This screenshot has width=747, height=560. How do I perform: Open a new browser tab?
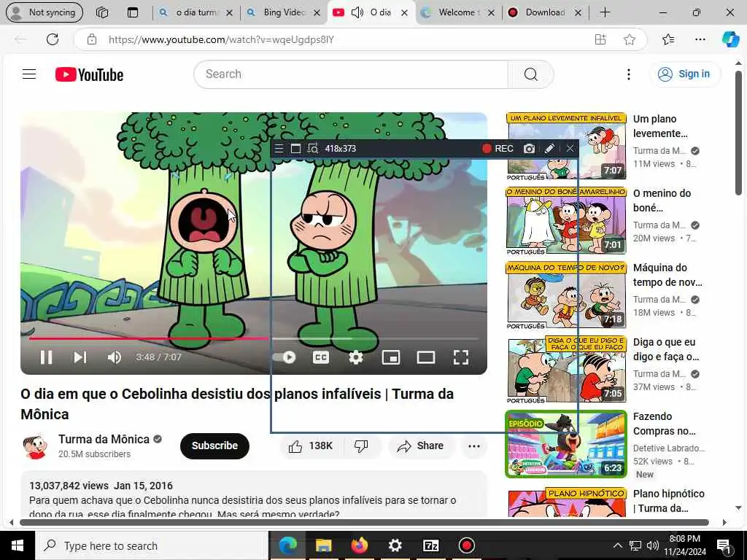coord(605,12)
